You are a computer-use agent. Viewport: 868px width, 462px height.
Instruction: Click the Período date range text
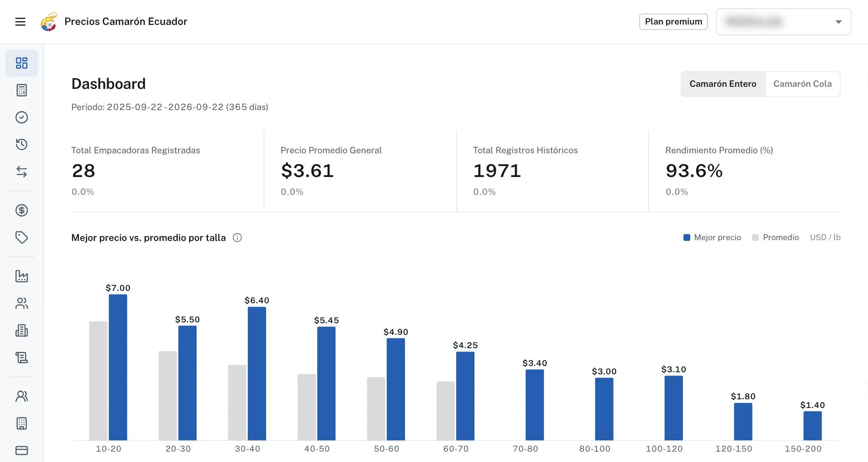tap(170, 107)
